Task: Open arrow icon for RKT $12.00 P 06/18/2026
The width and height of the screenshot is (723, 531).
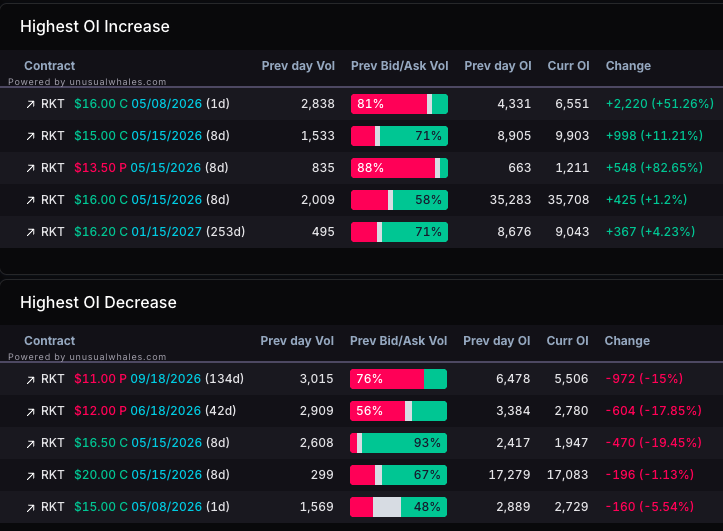Action: (x=30, y=412)
